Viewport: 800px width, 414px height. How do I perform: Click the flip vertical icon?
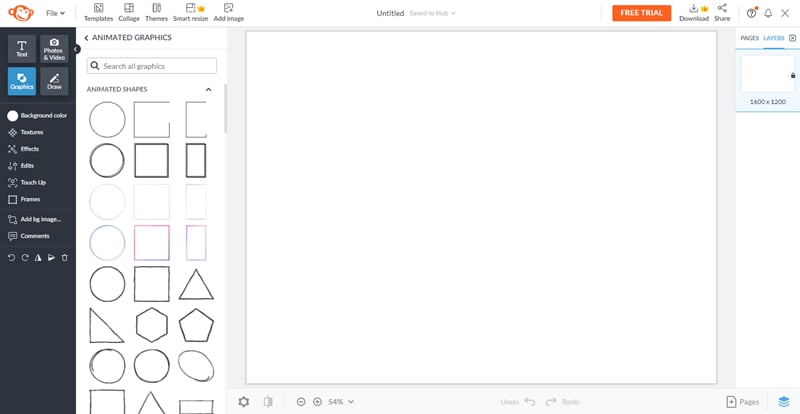pos(52,258)
